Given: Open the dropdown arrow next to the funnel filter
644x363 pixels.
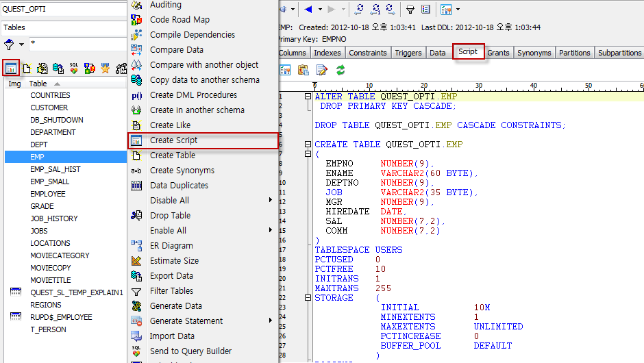Looking at the screenshot, I should click(21, 45).
